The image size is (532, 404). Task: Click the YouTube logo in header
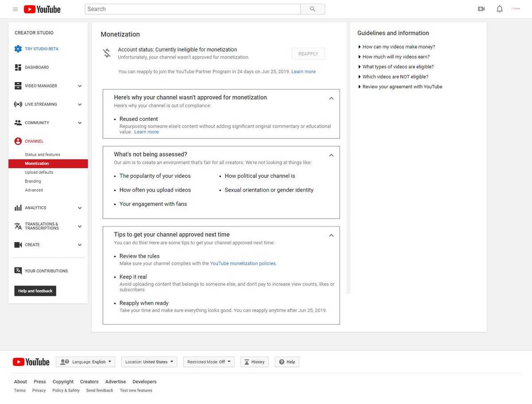[x=42, y=9]
